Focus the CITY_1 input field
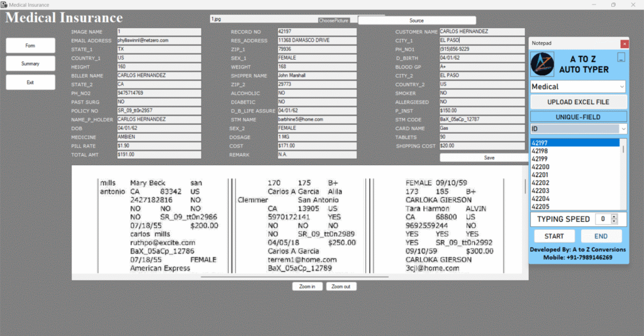This screenshot has height=336, width=644. (482, 40)
